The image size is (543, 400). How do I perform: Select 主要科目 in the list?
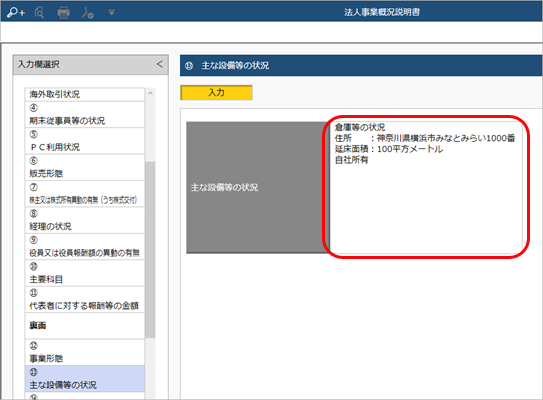tap(85, 273)
